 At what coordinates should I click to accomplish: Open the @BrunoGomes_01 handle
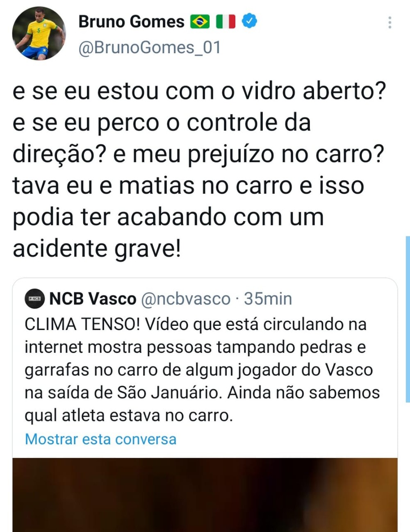pos(149,48)
